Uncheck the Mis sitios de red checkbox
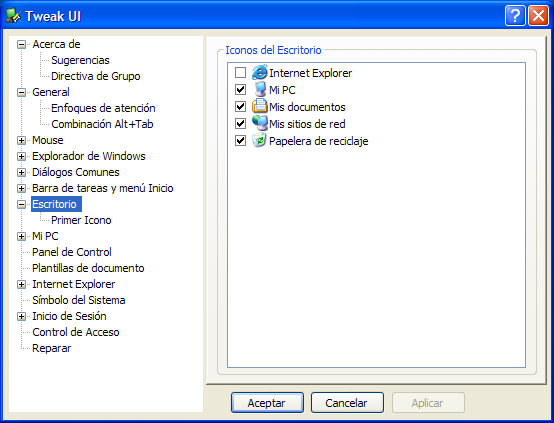Screen dimensions: 554x423 (x=241, y=123)
